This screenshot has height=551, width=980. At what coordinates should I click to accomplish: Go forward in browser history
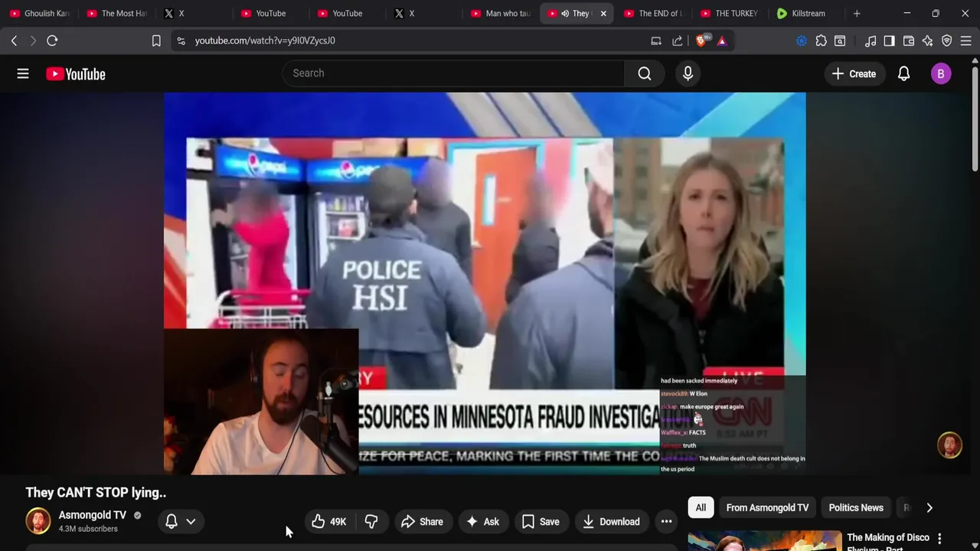[x=33, y=41]
